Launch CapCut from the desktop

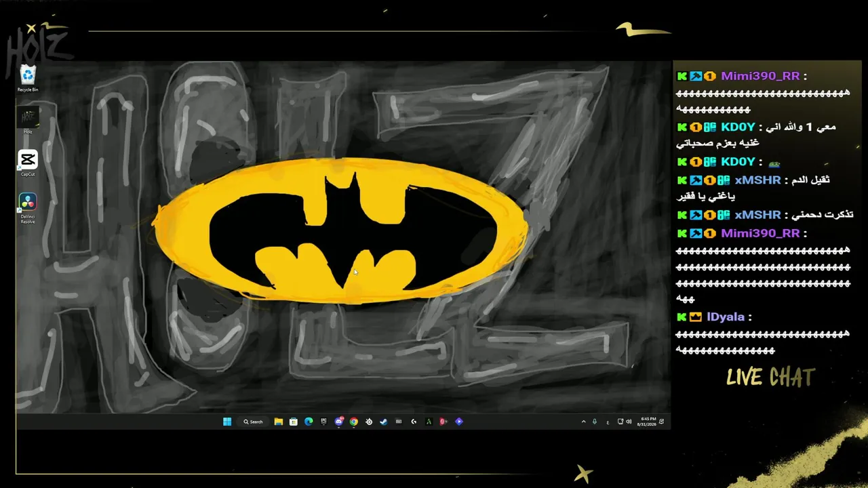28,163
